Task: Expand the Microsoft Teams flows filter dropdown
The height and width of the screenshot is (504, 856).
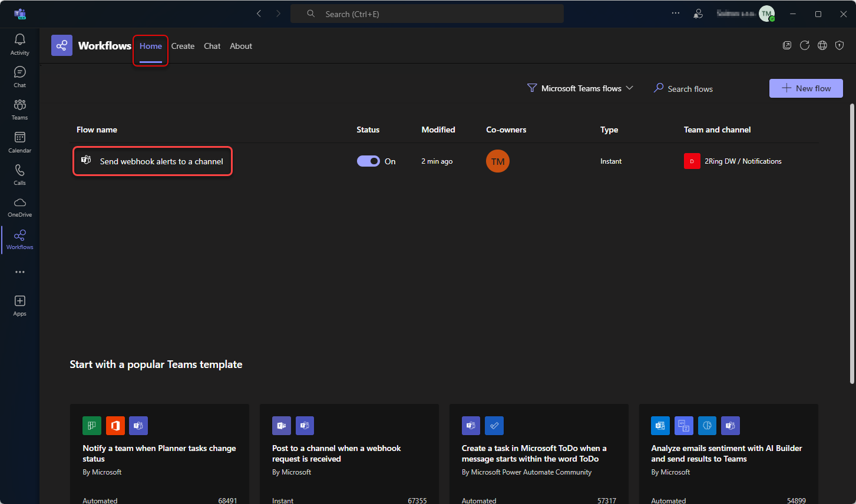Action: 580,88
